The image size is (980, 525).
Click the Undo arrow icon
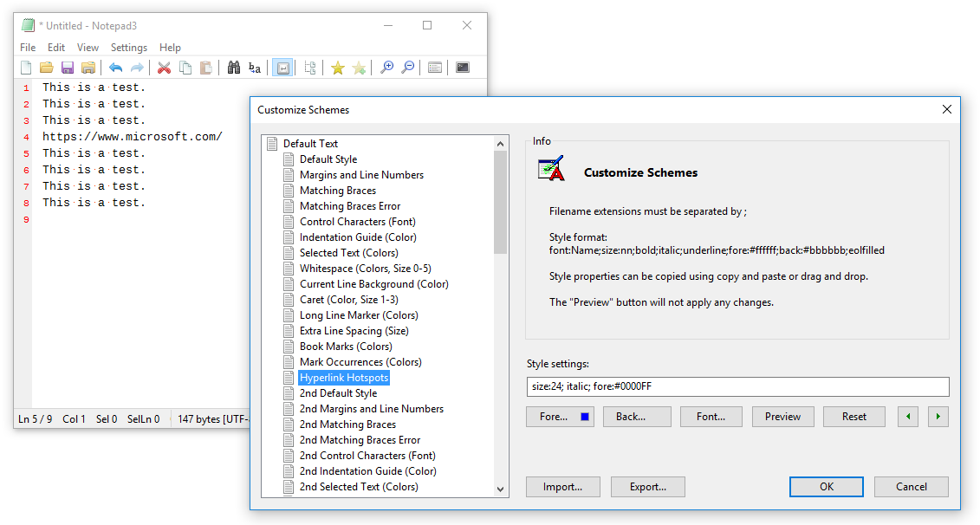[x=115, y=67]
